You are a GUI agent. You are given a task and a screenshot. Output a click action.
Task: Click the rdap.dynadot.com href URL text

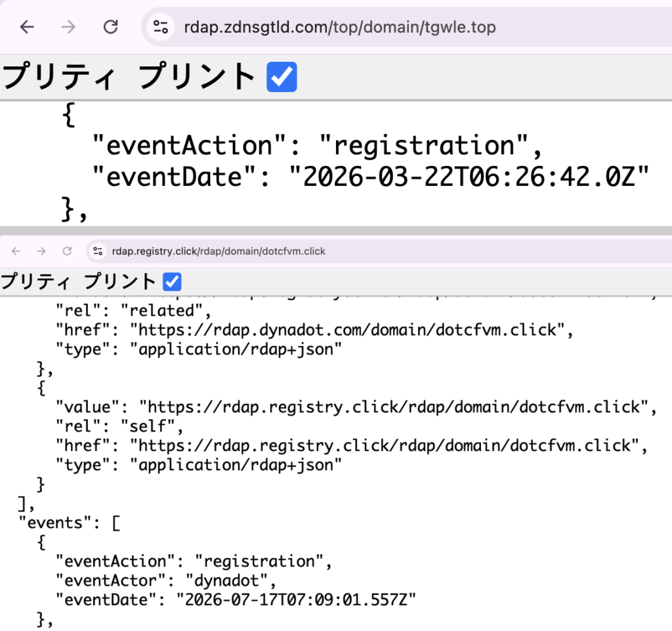[347, 330]
